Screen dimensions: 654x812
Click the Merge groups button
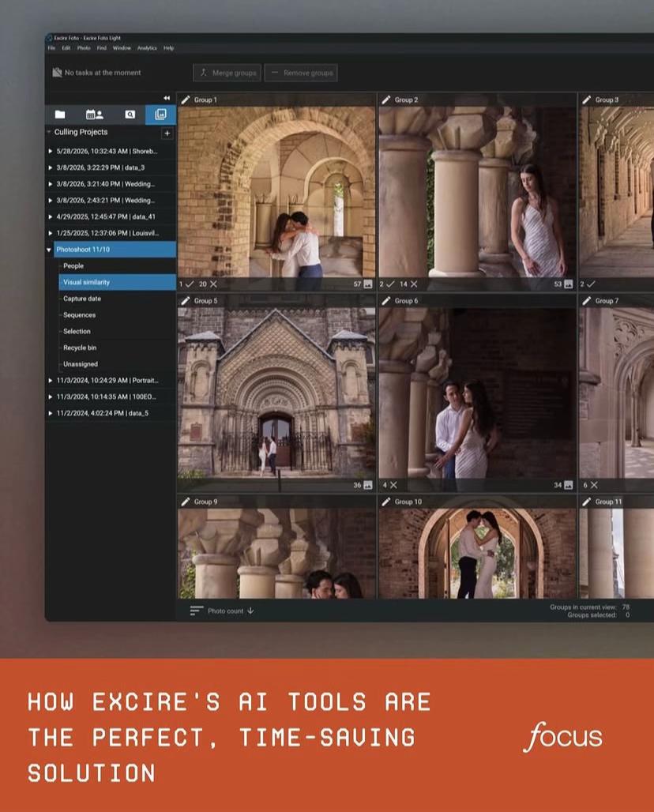click(x=227, y=73)
